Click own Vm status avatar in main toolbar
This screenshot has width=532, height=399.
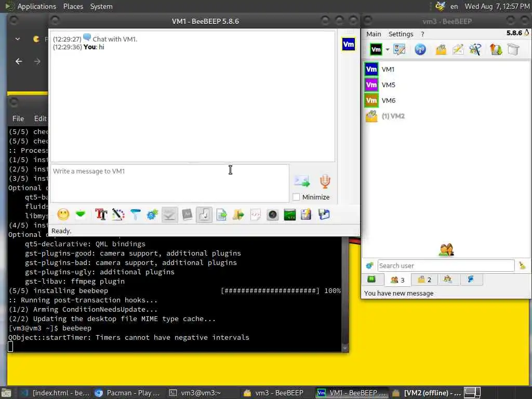coord(376,50)
